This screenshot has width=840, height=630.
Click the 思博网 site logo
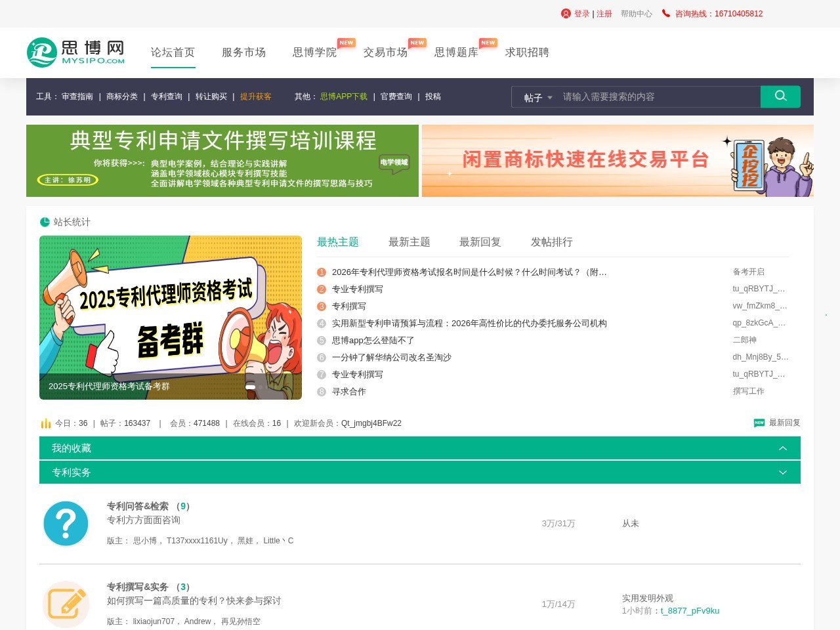tap(75, 52)
